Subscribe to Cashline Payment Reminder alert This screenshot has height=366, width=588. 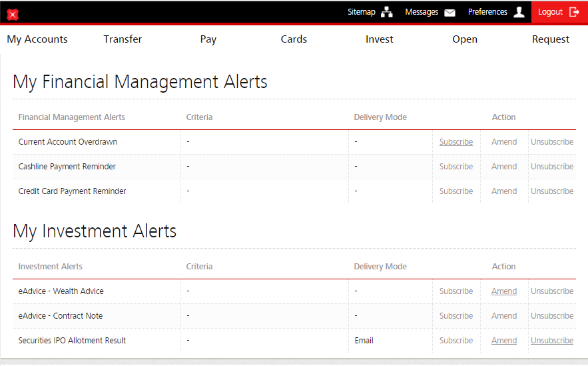click(456, 167)
